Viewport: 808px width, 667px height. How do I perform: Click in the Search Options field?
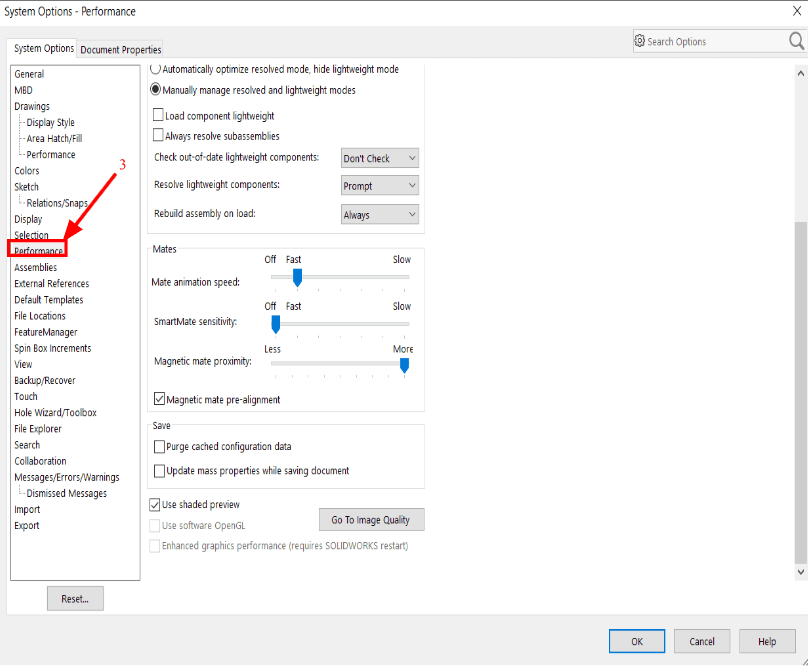pyautogui.click(x=716, y=41)
